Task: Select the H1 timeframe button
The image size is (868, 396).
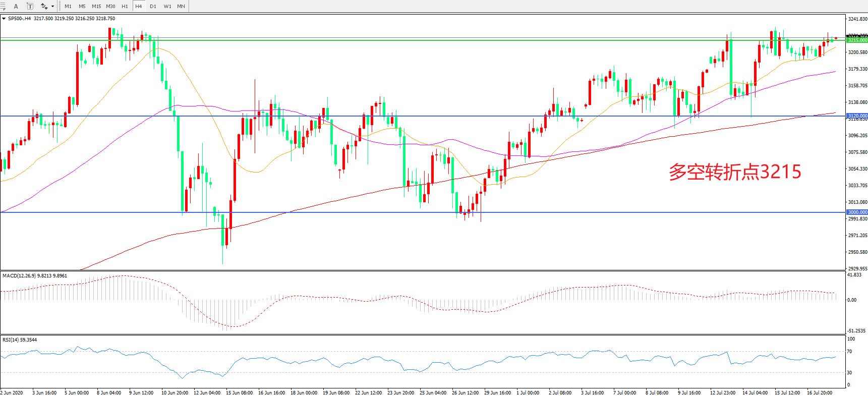Action: tap(125, 7)
